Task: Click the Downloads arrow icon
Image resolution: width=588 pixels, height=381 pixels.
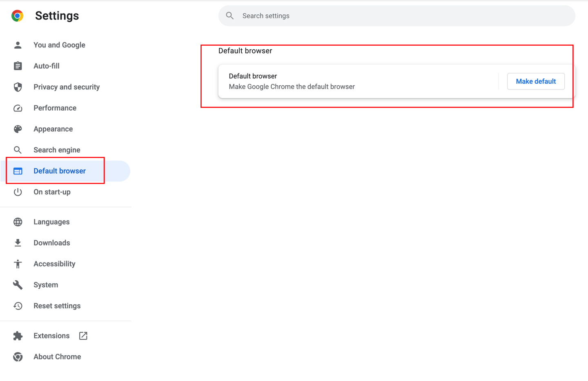Action: pyautogui.click(x=18, y=243)
